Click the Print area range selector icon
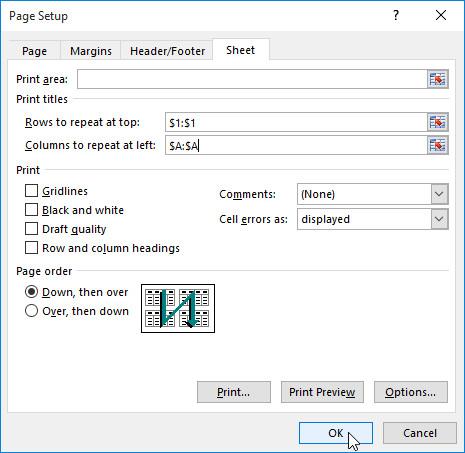Viewport: 465px width, 453px height. 438,79
